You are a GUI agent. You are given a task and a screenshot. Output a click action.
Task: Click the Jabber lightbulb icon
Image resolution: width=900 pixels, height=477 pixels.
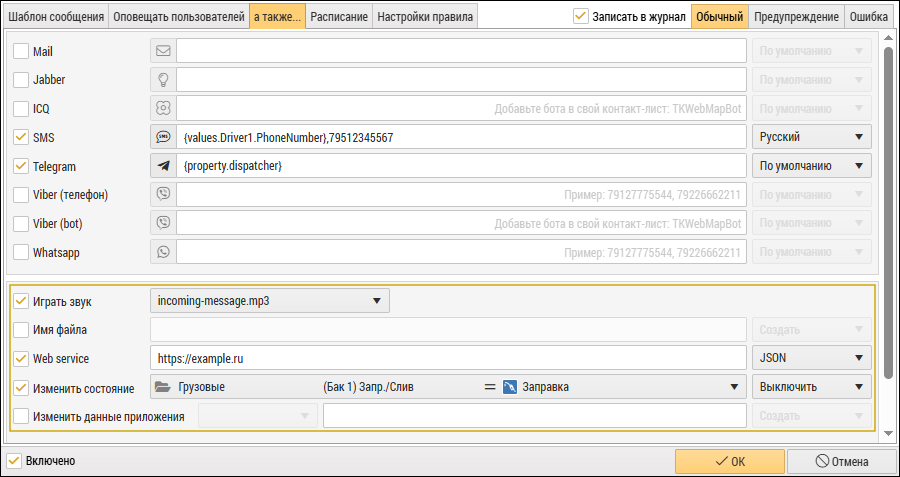tap(163, 80)
